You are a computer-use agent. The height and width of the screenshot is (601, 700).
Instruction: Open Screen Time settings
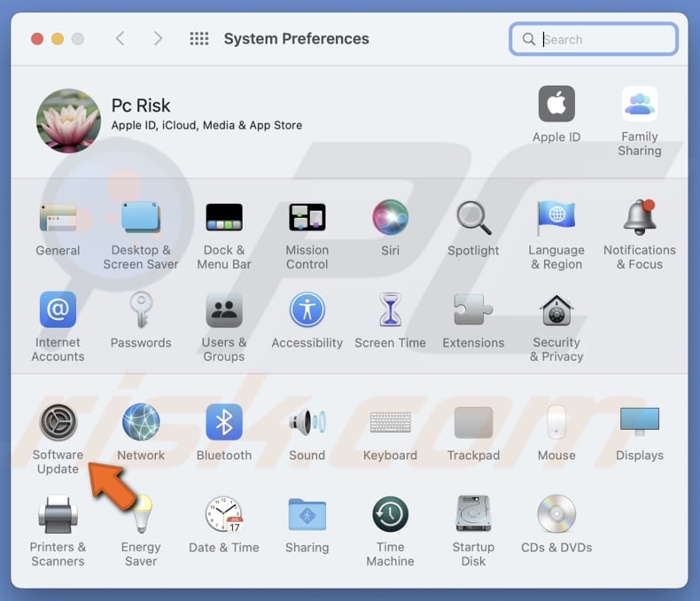click(x=390, y=309)
